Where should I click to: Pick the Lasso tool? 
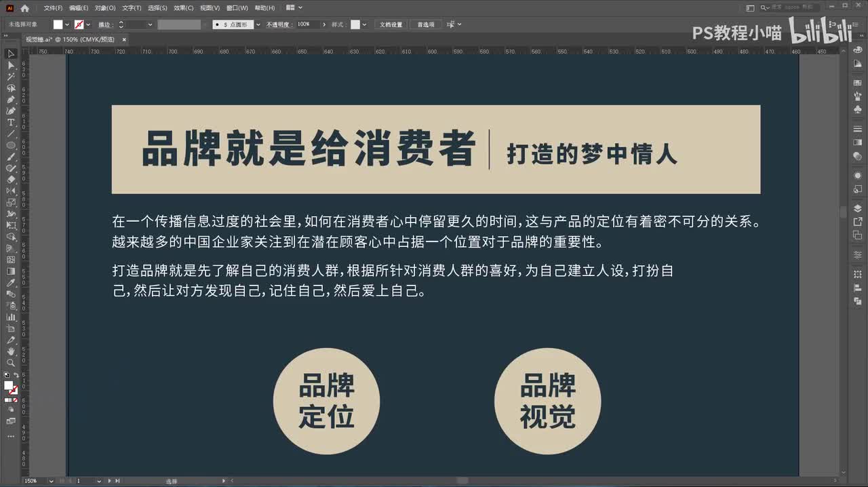(x=11, y=88)
